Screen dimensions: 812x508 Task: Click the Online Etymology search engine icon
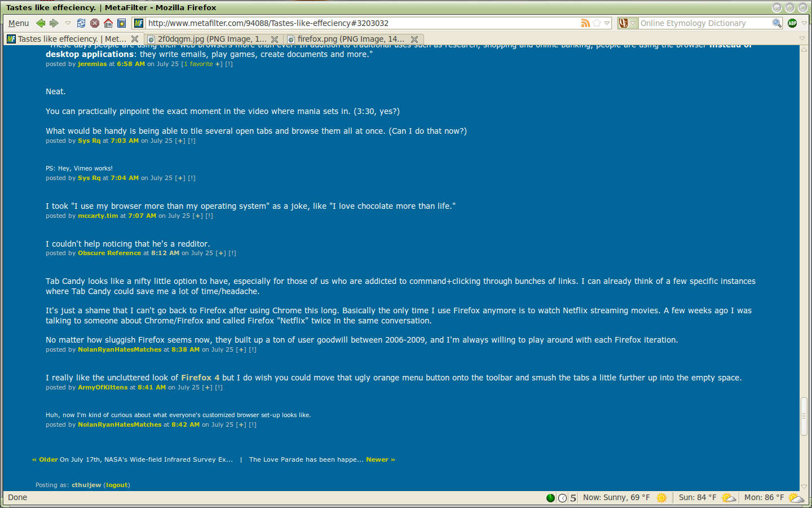pyautogui.click(x=623, y=23)
